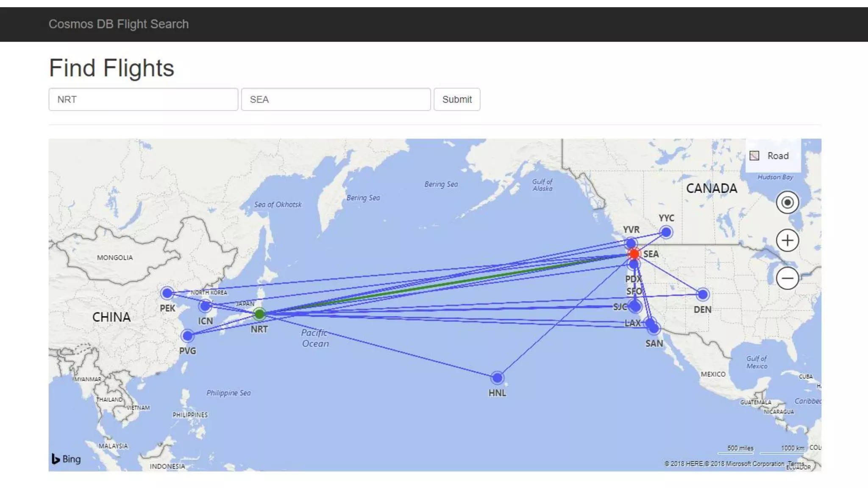Click the destination field containing SEA

pos(336,100)
